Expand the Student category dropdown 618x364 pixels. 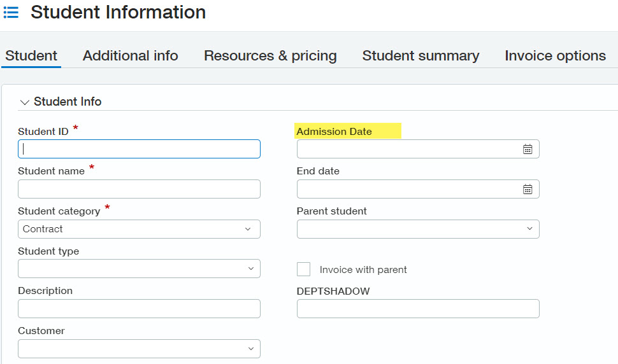(248, 229)
